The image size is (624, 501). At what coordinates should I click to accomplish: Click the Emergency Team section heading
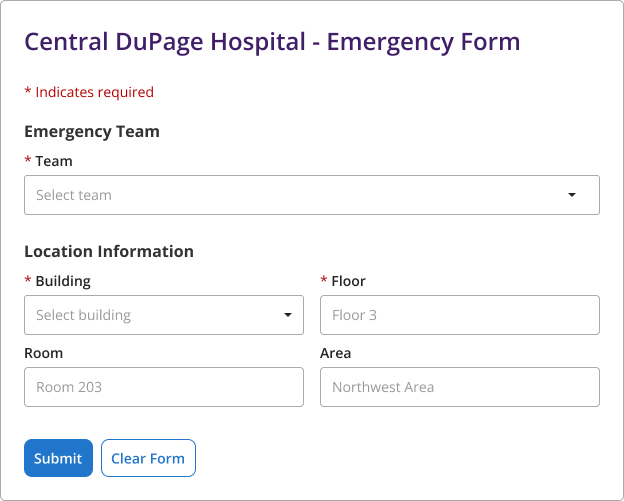click(x=92, y=131)
